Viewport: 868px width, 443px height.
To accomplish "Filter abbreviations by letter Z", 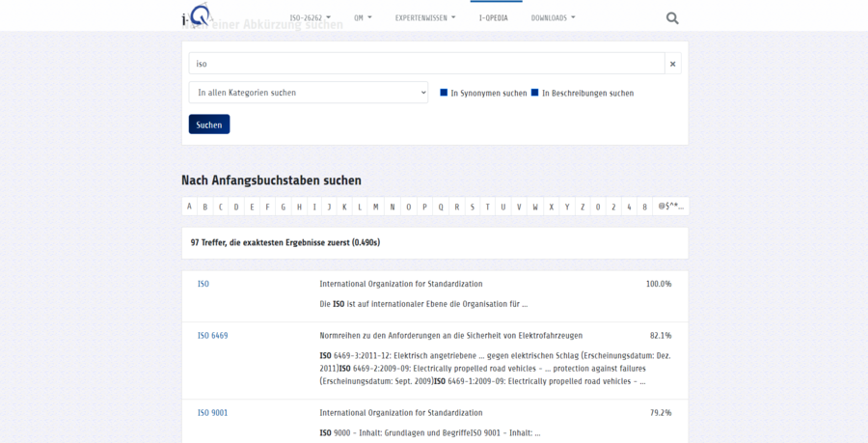I will point(583,207).
